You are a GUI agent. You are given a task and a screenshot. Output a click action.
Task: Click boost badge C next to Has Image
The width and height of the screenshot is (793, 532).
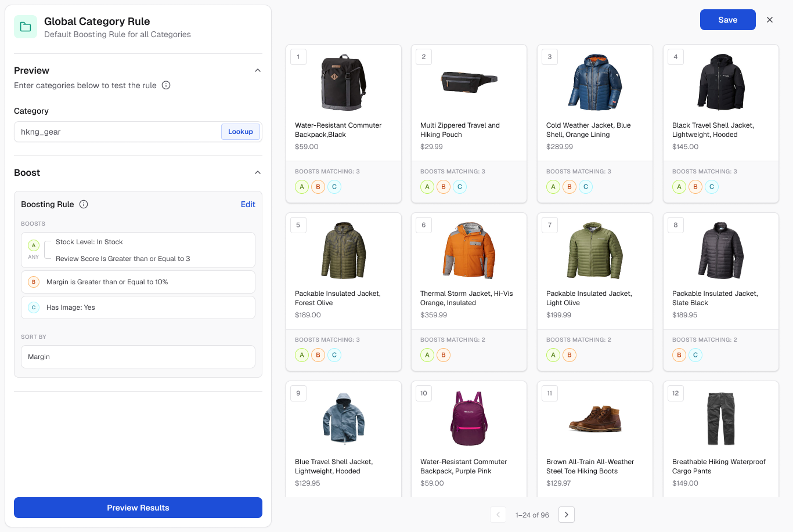point(34,307)
